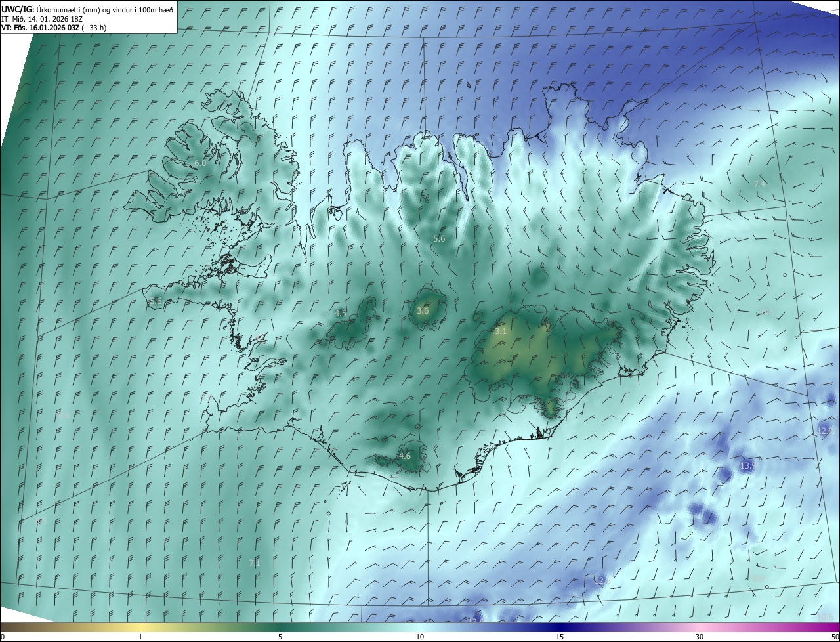Click the "10" tick on the color scale
Screen dimensions: 840x642
click(x=420, y=637)
